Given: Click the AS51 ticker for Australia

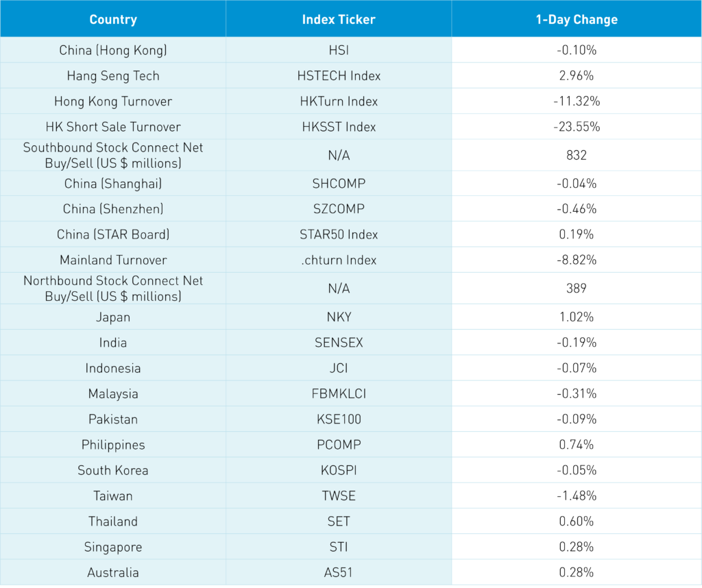Looking at the screenshot, I should [339, 572].
